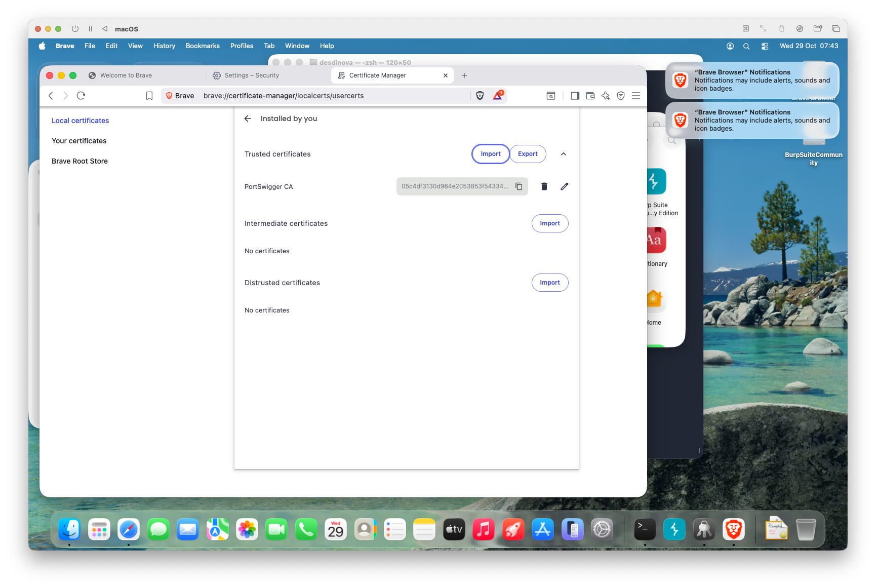Bookmark this page with the bookmark icon

coord(149,96)
